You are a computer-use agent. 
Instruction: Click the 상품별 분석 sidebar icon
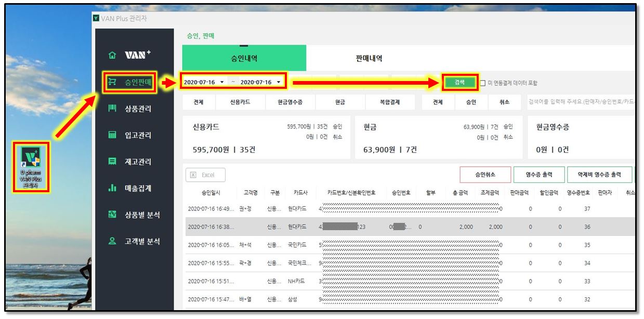(x=112, y=215)
